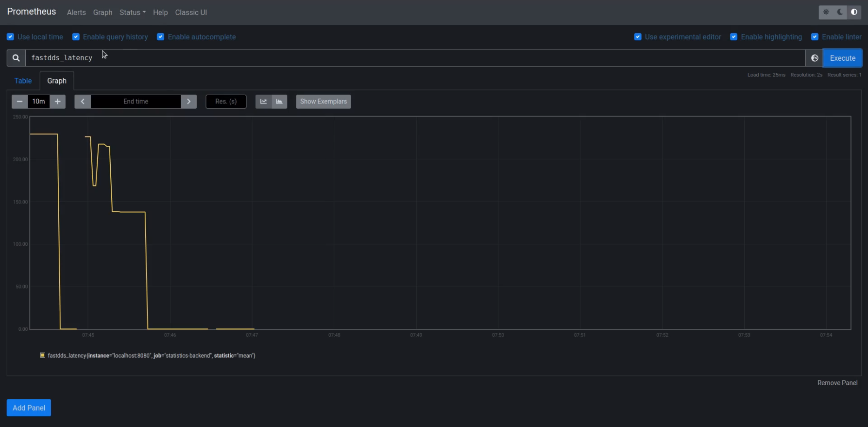Switch to dark theme moon icon

pyautogui.click(x=840, y=12)
